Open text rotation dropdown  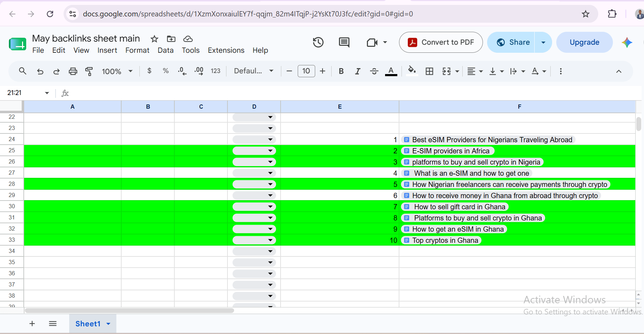coord(538,71)
